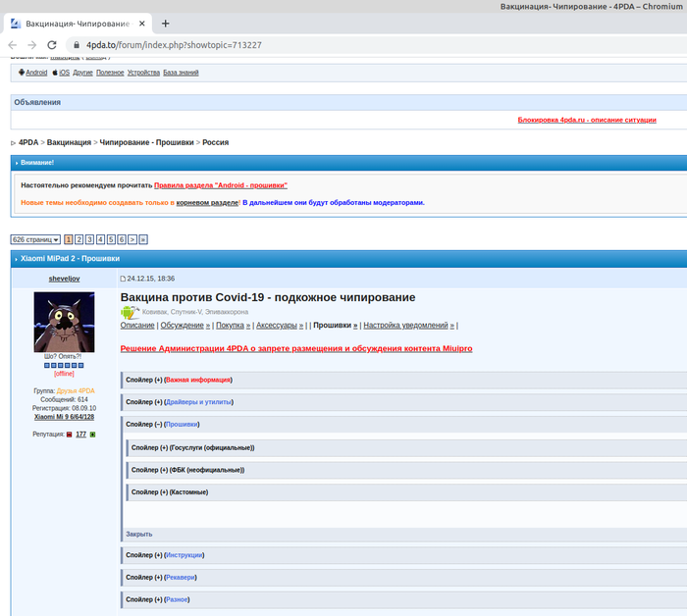The height and width of the screenshot is (616, 687).
Task: Click the iOS apple icon link
Action: click(55, 73)
